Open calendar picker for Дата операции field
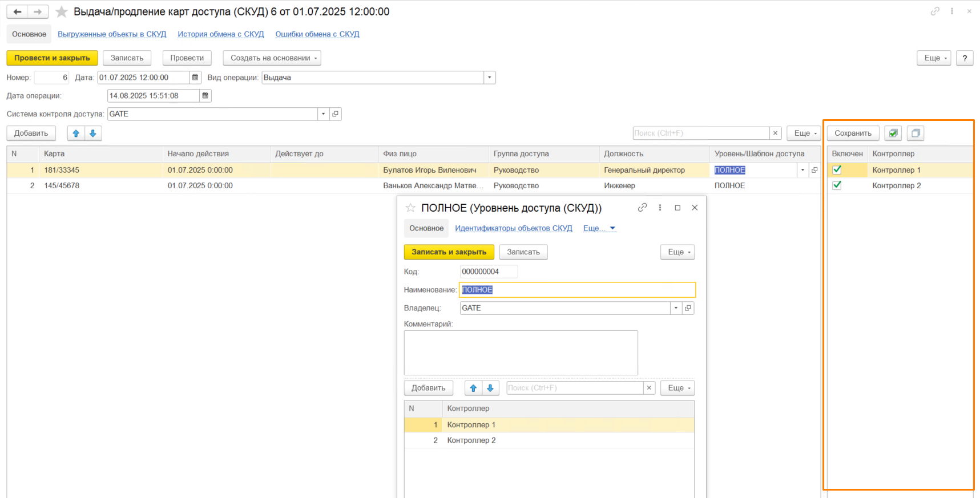The image size is (980, 498). (x=205, y=96)
